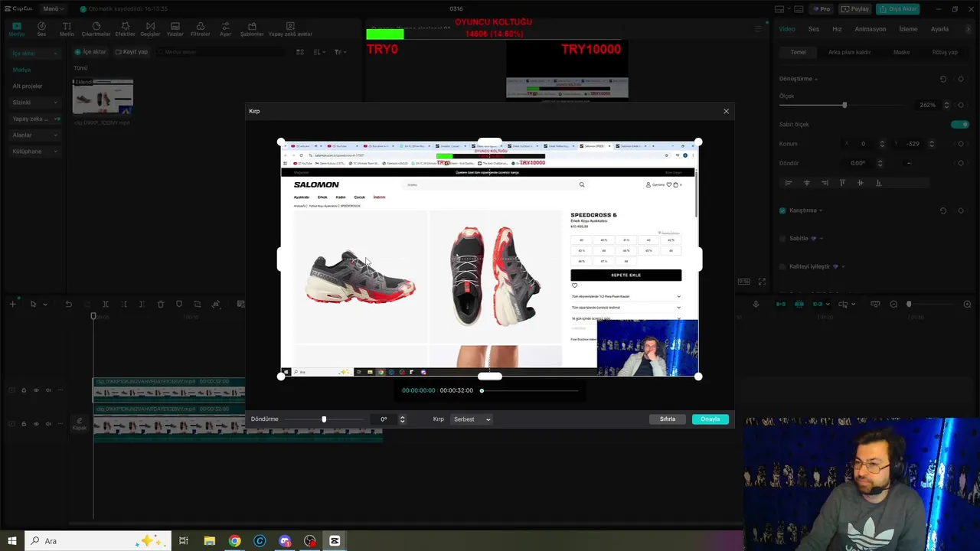Click the preview fullscreen icon
The height and width of the screenshot is (551, 980).
[x=762, y=282]
